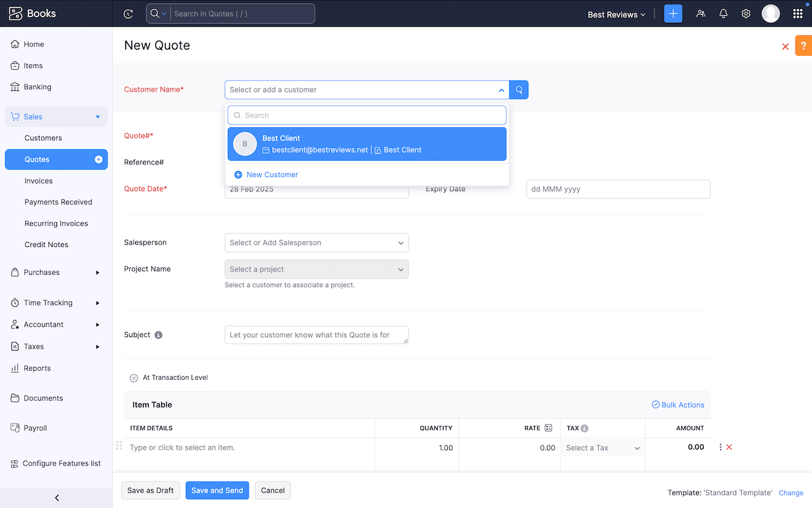The width and height of the screenshot is (812, 508).
Task: Click the Subject info icon
Action: tap(159, 335)
